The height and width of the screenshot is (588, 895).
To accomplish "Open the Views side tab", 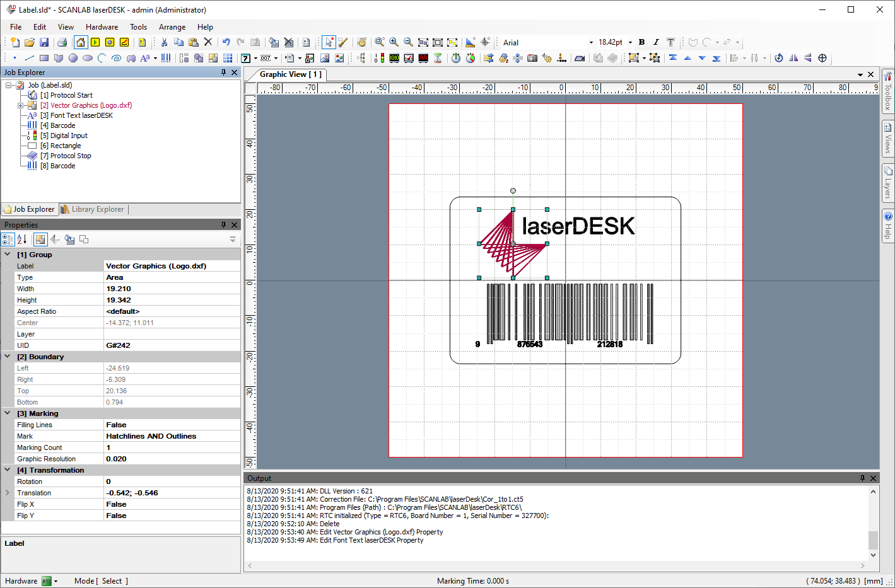I will pos(888,138).
